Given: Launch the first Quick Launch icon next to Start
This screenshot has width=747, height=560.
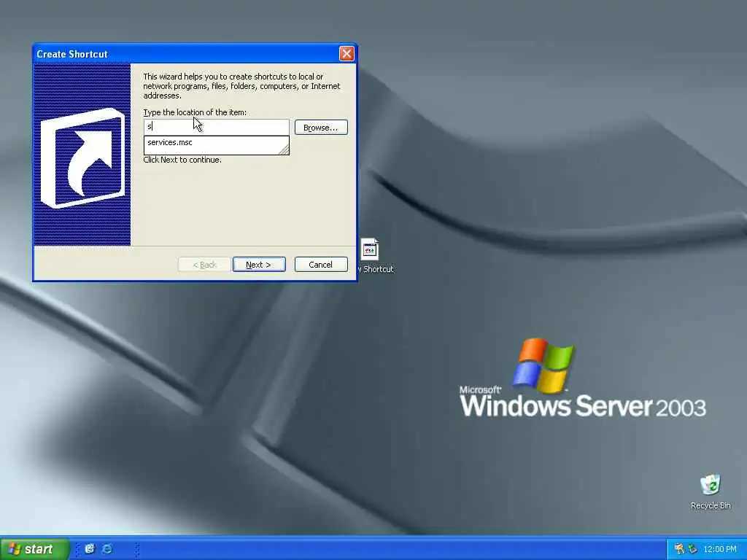Looking at the screenshot, I should tap(90, 548).
